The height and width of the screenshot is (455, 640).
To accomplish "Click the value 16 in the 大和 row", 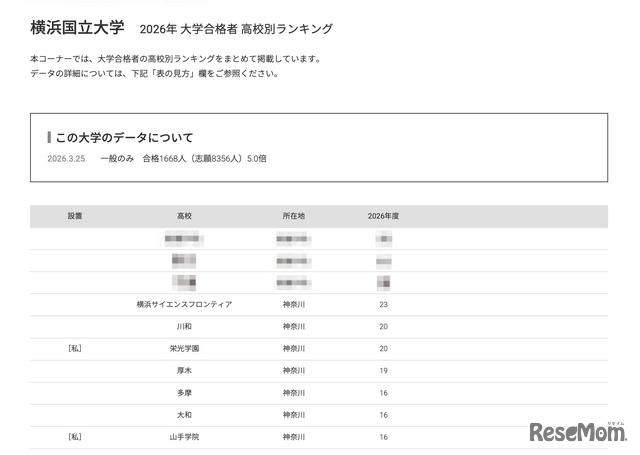I will coord(383,415).
